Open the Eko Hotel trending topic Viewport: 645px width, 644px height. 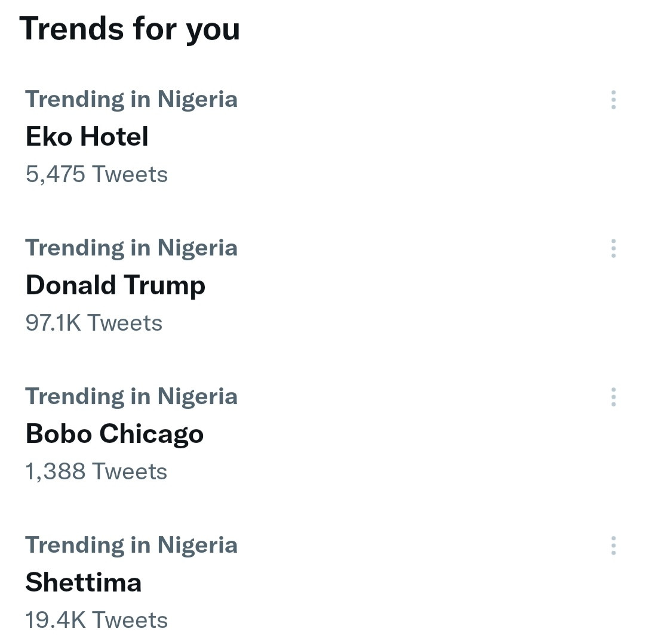pyautogui.click(x=87, y=137)
